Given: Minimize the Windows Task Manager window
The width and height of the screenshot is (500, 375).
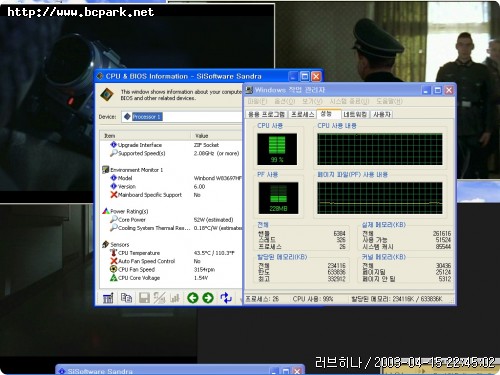Looking at the screenshot, I should [x=426, y=90].
